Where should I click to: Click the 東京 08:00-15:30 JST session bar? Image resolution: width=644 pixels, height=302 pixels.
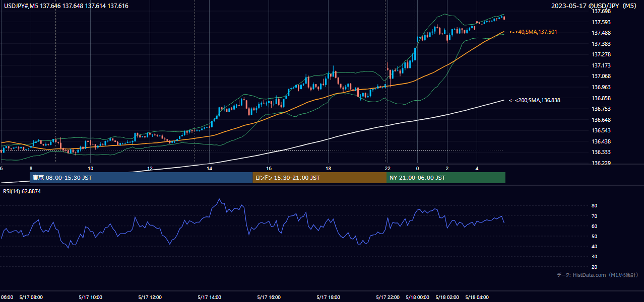141,178
